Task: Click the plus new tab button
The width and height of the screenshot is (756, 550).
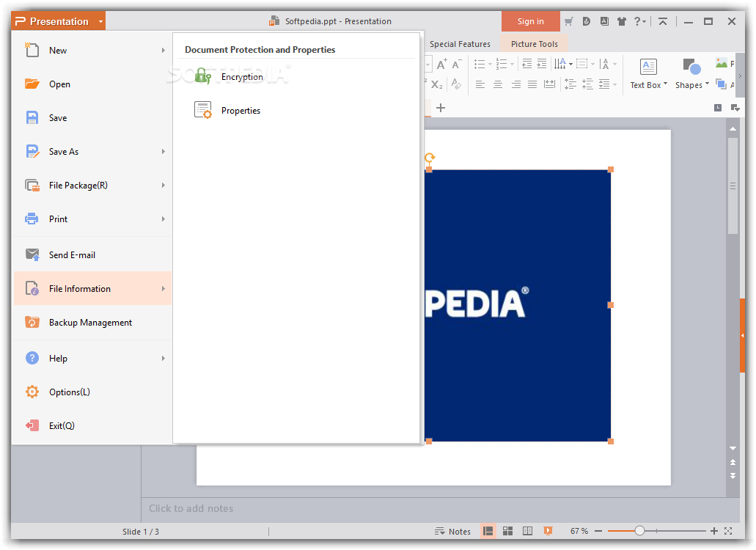Action: pyautogui.click(x=440, y=108)
